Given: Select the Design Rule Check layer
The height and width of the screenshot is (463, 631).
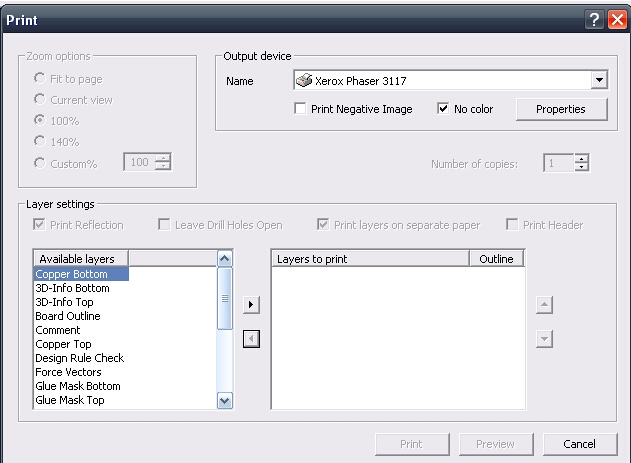Looking at the screenshot, I should click(x=80, y=358).
